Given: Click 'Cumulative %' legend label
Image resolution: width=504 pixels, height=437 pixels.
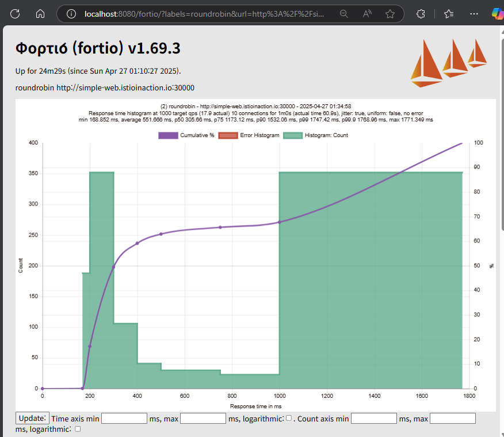Looking at the screenshot, I should click(x=197, y=135).
